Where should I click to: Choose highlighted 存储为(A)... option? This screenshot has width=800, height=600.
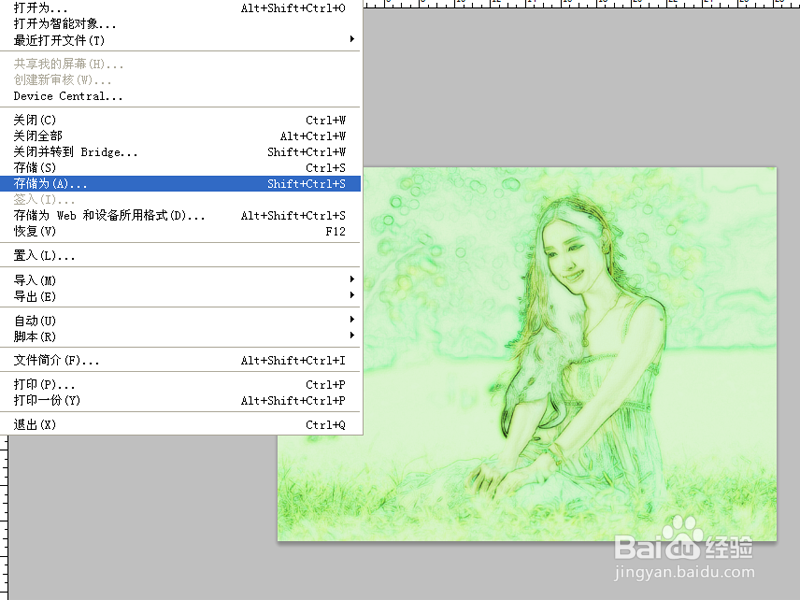click(x=180, y=184)
